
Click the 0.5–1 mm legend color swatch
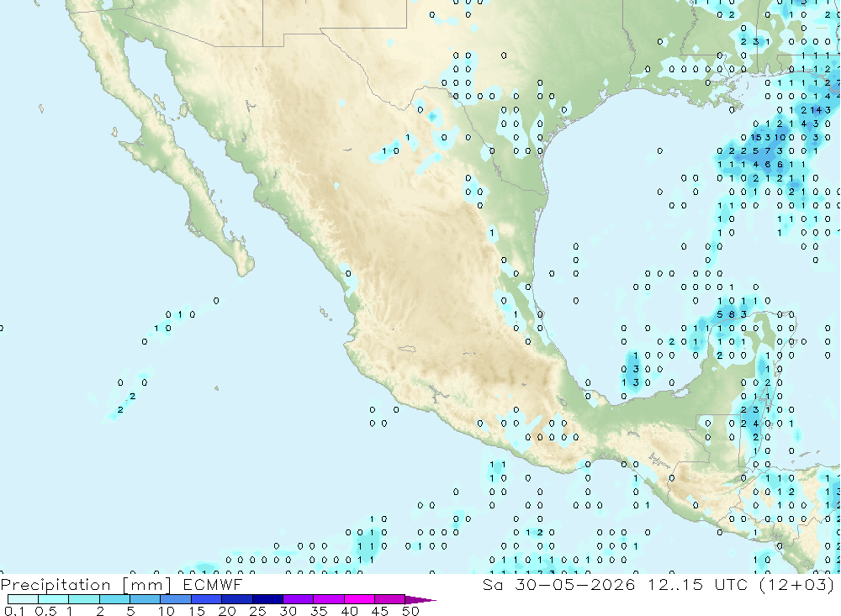pos(54,599)
